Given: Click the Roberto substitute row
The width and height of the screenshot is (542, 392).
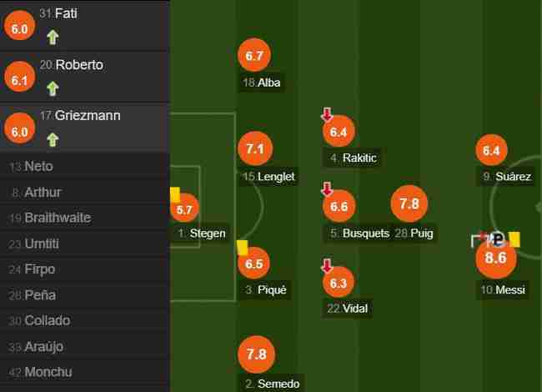Looking at the screenshot, I should (85, 78).
